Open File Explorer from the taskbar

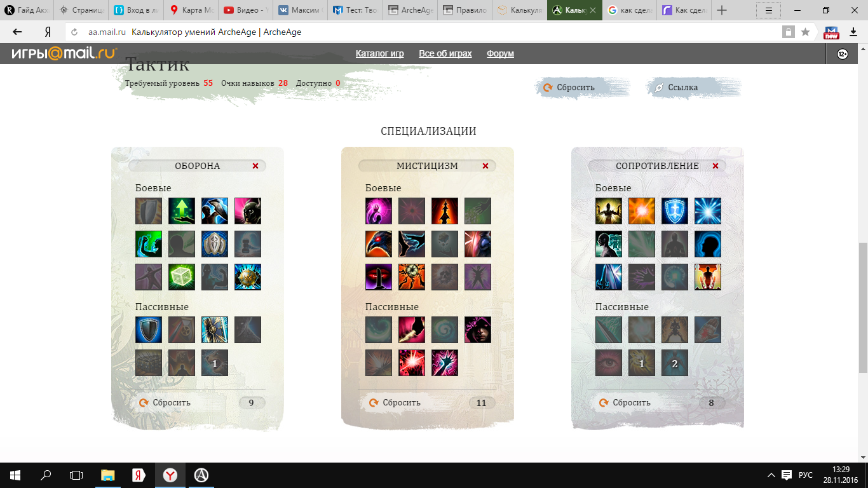click(x=107, y=475)
